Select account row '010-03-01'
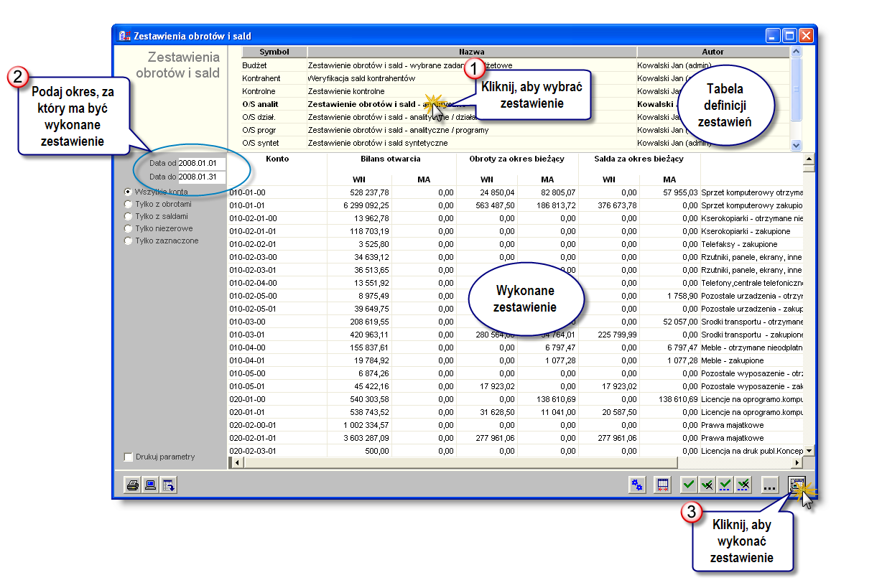The height and width of the screenshot is (588, 882). 515,335
